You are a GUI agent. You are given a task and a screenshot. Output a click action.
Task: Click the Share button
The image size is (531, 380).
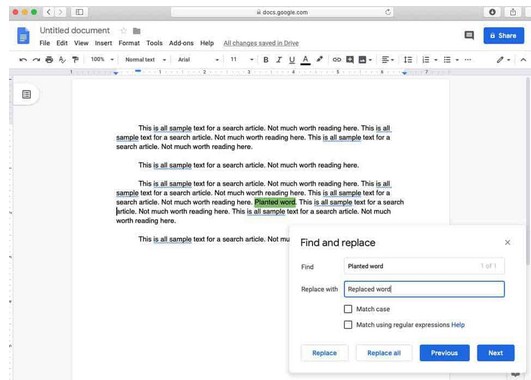tap(504, 36)
